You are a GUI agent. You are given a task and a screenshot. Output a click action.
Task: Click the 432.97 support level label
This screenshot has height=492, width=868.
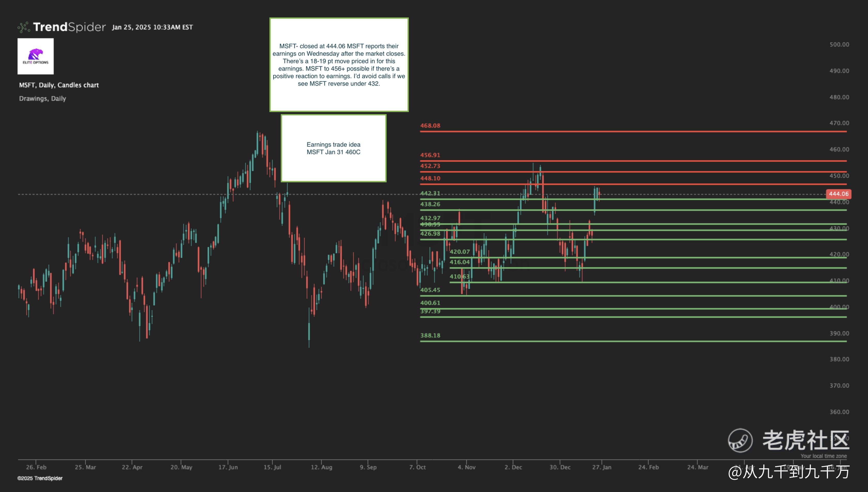click(x=430, y=218)
